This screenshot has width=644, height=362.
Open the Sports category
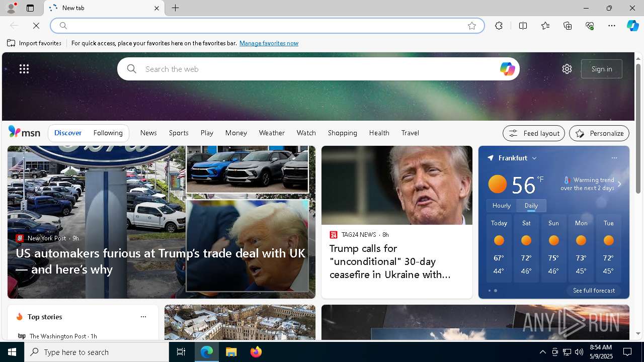[179, 133]
